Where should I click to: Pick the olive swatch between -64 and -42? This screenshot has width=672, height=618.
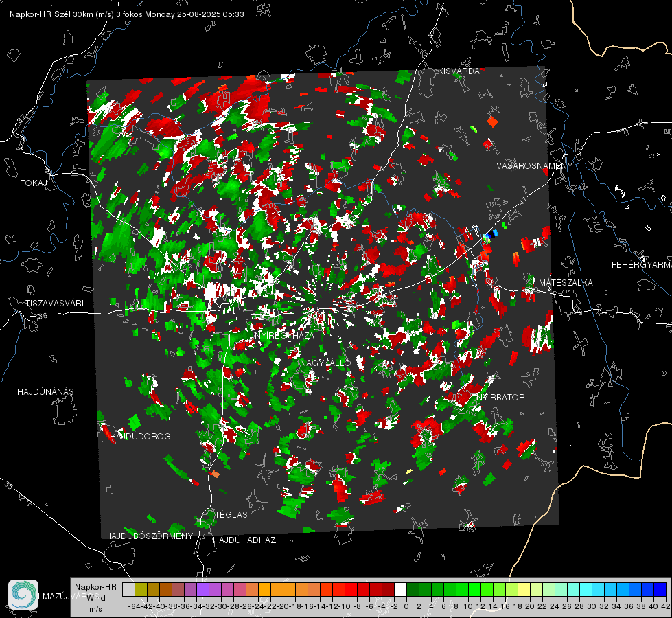tap(141, 589)
